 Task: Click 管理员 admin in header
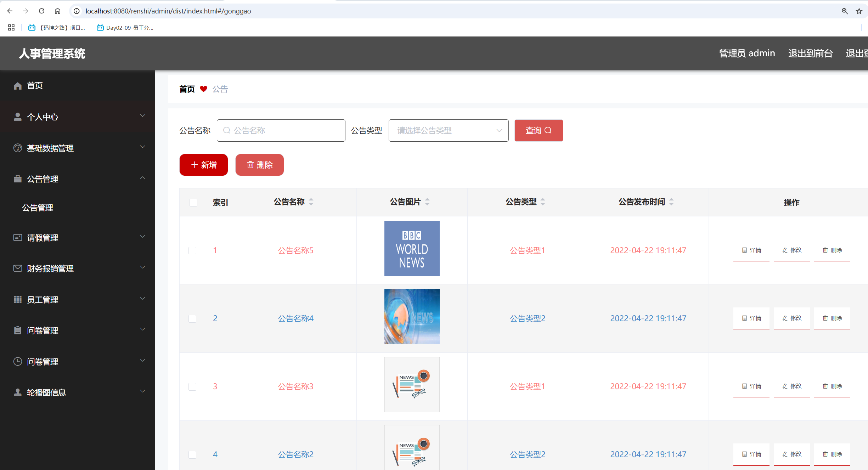point(747,53)
